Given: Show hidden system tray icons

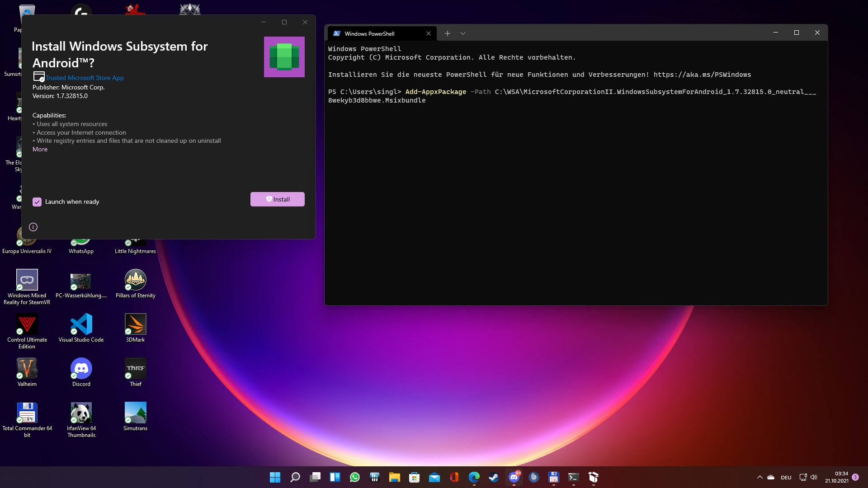Looking at the screenshot, I should pos(759,477).
